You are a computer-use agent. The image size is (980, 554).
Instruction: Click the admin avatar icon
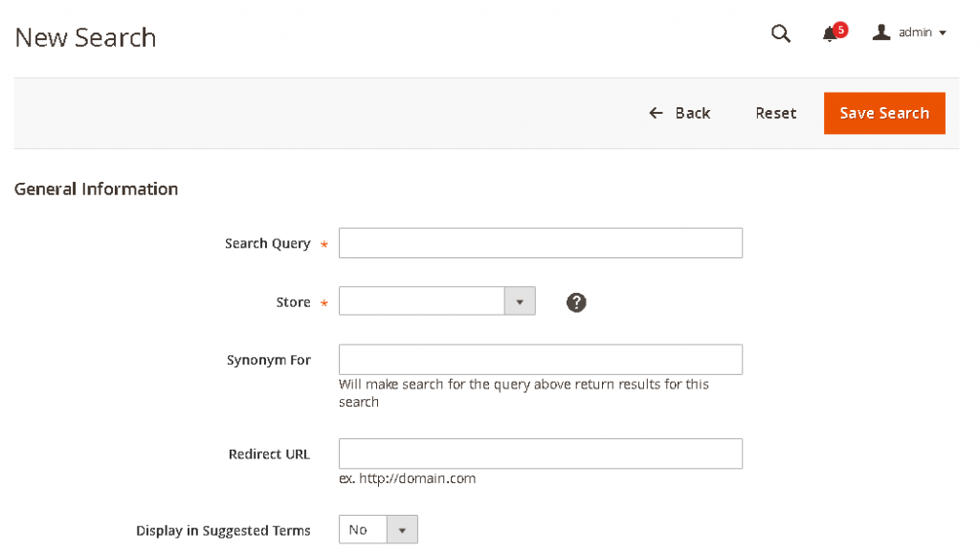pyautogui.click(x=881, y=32)
